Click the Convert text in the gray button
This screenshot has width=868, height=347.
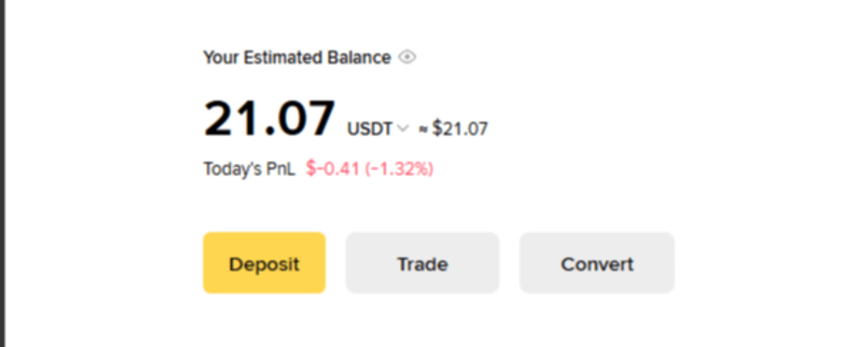coord(597,264)
